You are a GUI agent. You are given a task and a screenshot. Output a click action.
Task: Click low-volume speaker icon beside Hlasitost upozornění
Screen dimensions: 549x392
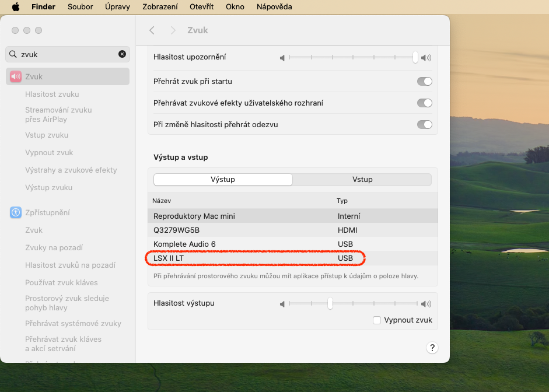282,58
